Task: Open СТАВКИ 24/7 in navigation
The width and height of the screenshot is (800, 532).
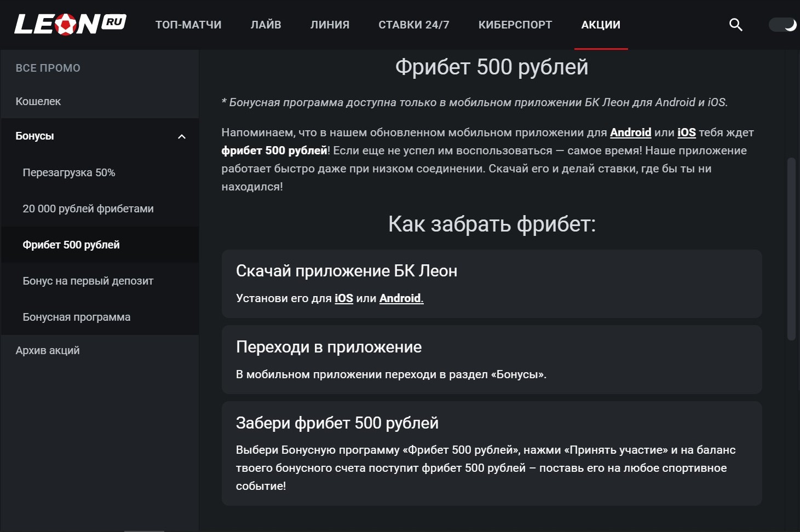Action: tap(414, 25)
